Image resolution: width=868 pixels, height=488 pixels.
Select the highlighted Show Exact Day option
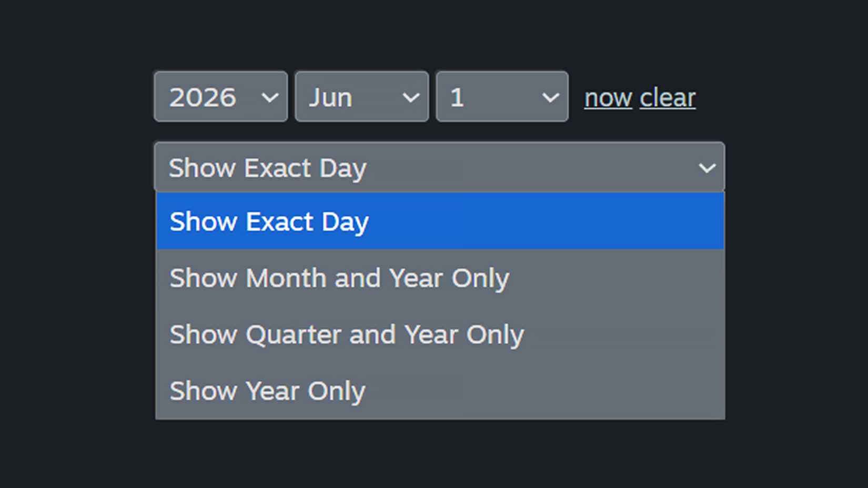click(440, 221)
